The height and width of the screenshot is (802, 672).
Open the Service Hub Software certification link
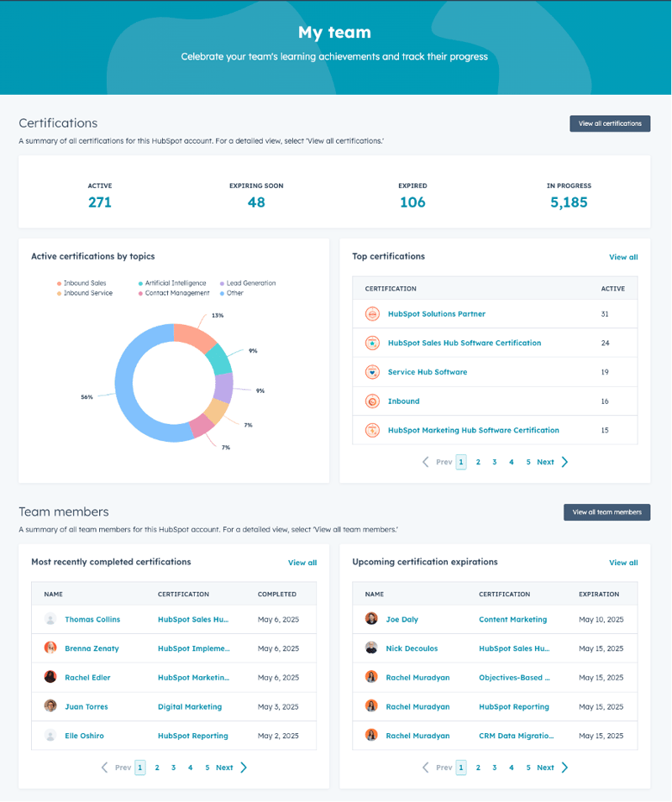tap(428, 372)
